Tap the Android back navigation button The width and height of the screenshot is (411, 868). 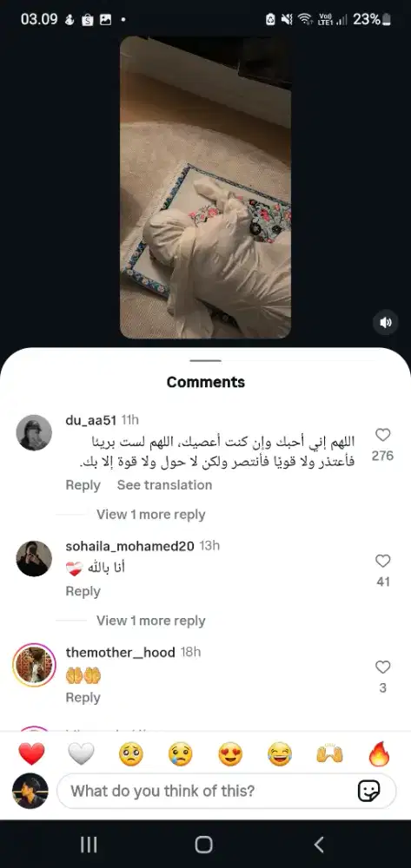point(319,845)
